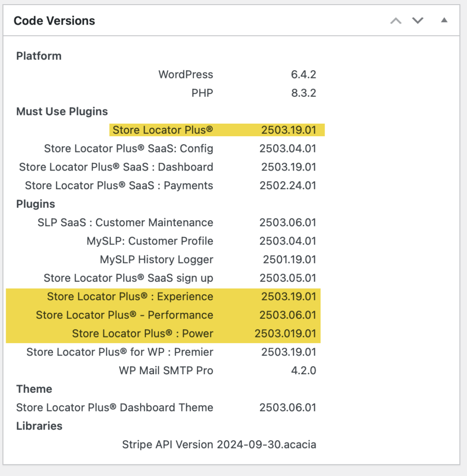Click the Experience plugin version number
Viewport: 467px width, 476px height.
[x=289, y=297]
